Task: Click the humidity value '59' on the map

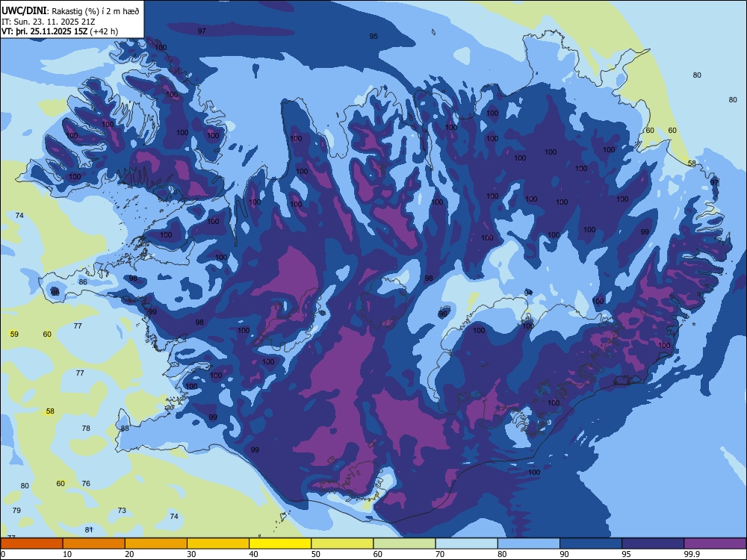Action: coord(14,335)
